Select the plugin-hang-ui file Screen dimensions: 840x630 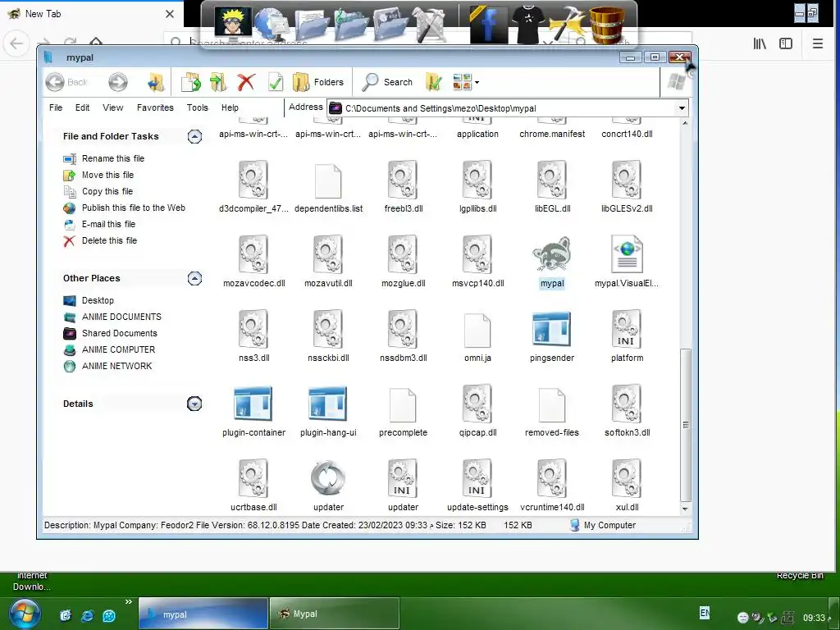coord(328,412)
